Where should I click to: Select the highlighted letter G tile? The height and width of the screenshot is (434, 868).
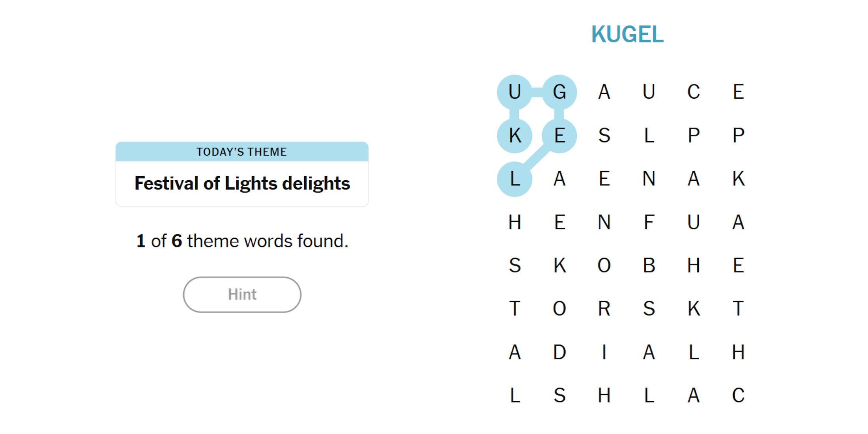pos(559,92)
